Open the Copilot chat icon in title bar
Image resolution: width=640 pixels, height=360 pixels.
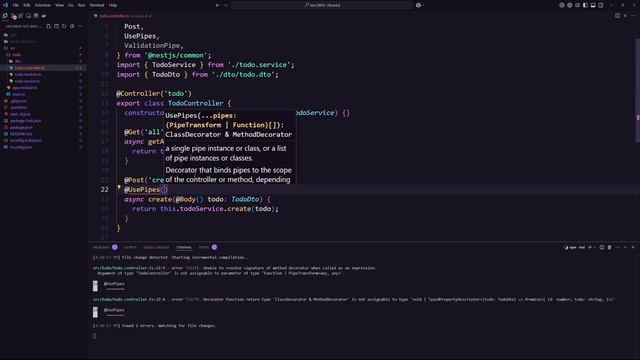pos(418,5)
